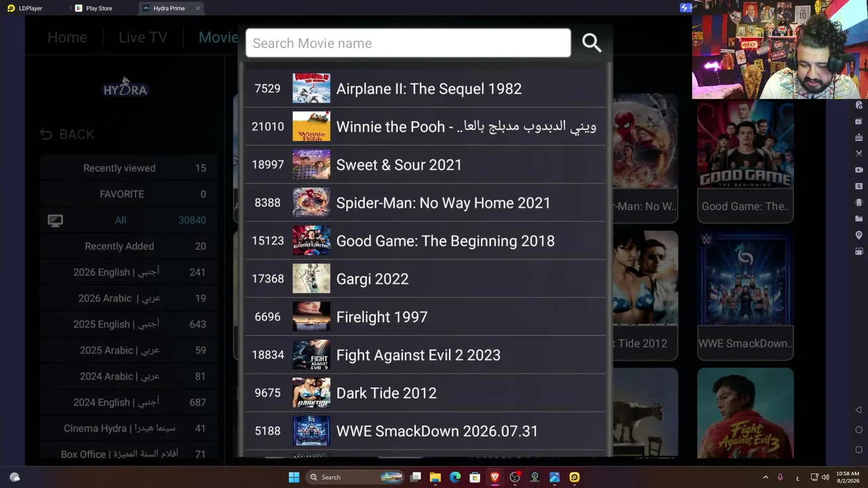Click the LDPlayer icon in the taskbar
868x488 pixels.
(x=574, y=477)
